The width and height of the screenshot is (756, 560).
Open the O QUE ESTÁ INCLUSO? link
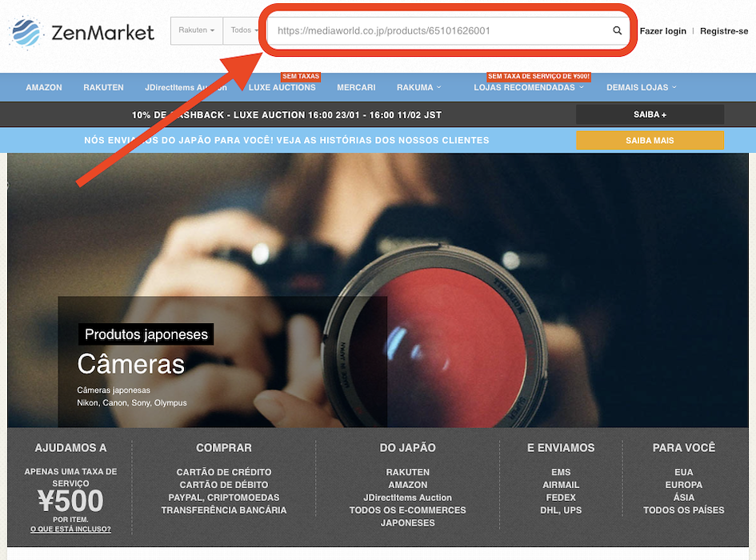(x=71, y=529)
